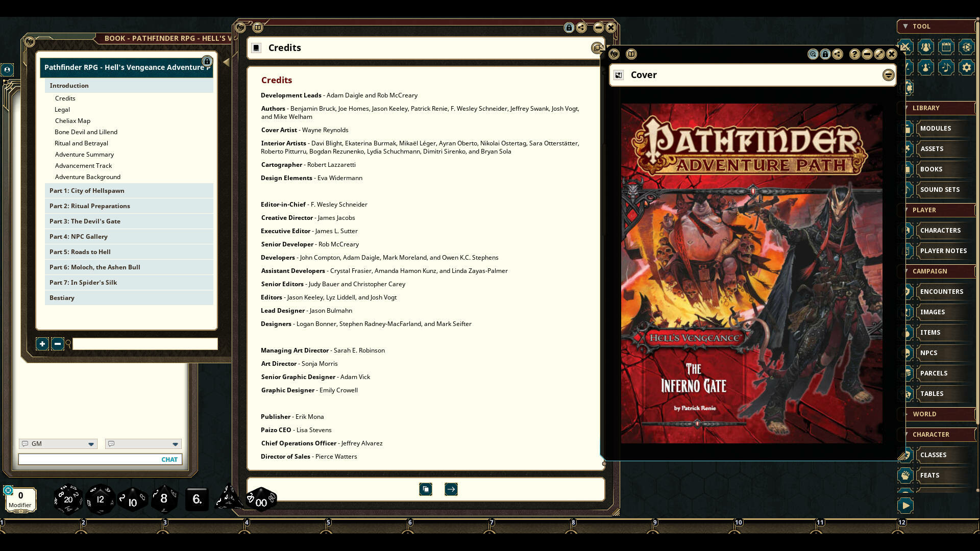Open the sound/music tool
The width and height of the screenshot is (980, 551).
[946, 67]
